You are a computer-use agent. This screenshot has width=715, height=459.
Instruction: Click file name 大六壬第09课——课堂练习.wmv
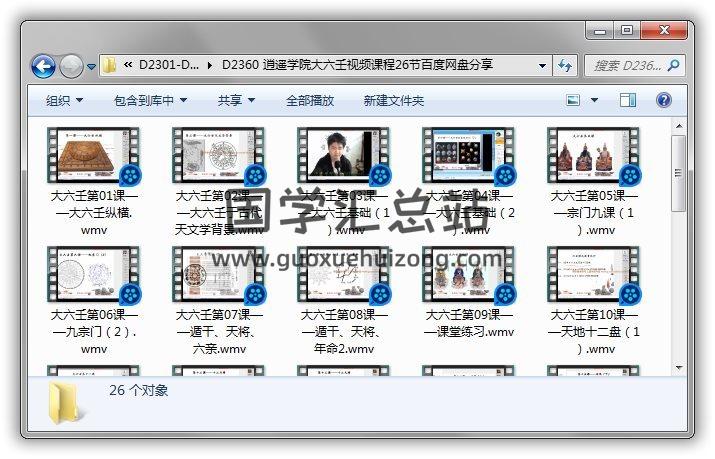point(469,323)
